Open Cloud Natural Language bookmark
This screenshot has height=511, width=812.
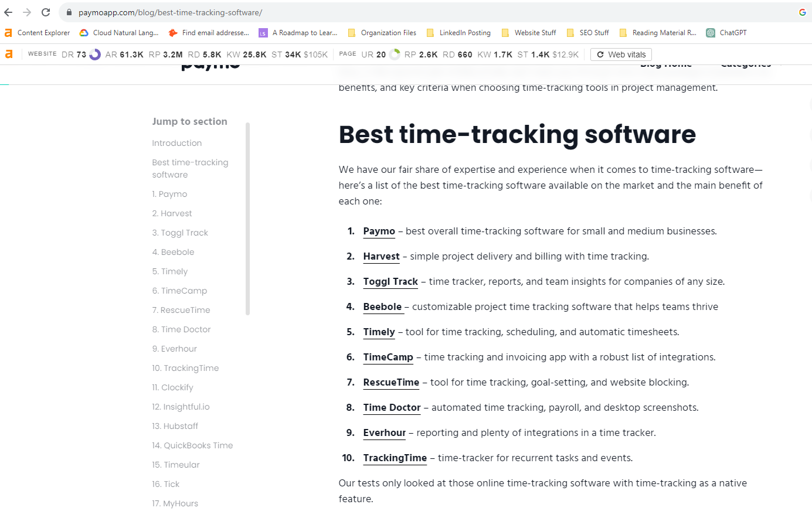[119, 33]
